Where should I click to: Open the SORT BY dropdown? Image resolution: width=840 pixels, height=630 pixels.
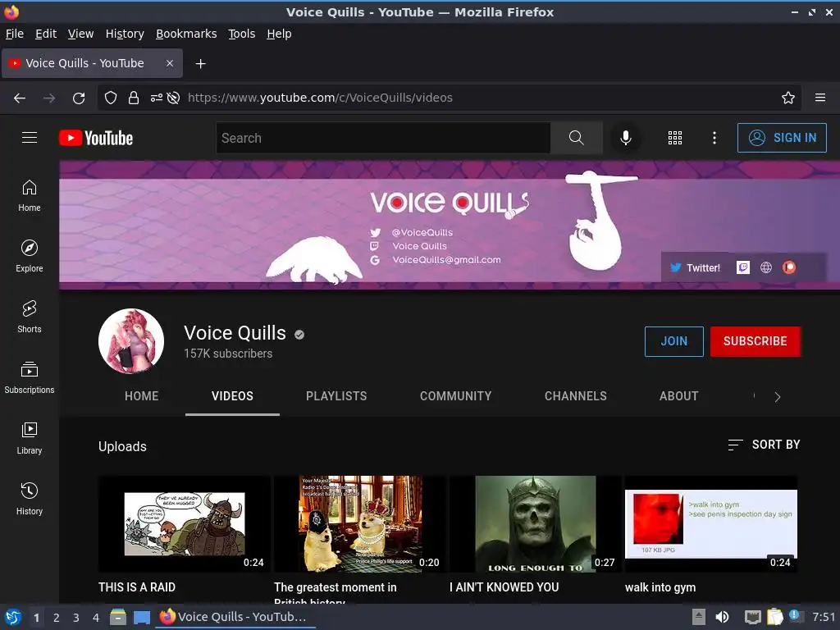[764, 444]
